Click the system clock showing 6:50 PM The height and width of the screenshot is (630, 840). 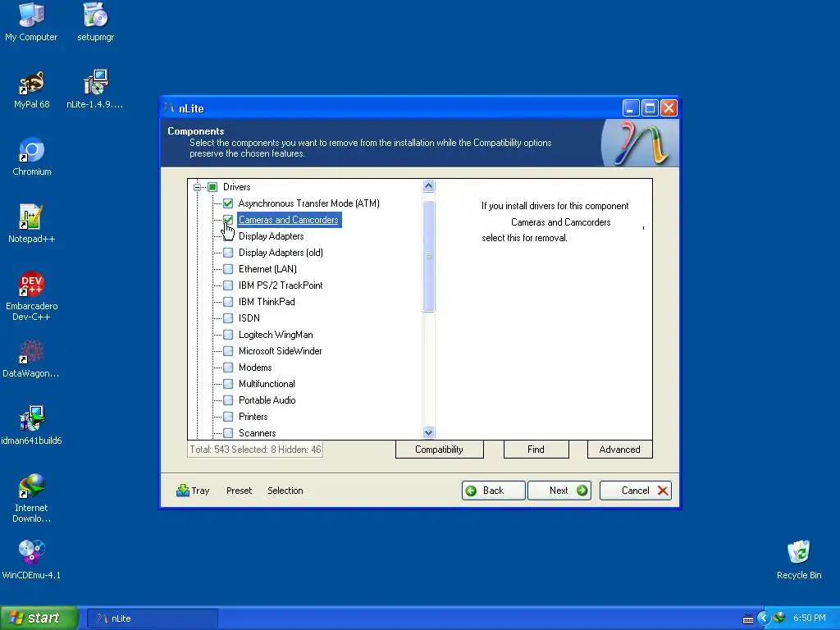(x=809, y=618)
